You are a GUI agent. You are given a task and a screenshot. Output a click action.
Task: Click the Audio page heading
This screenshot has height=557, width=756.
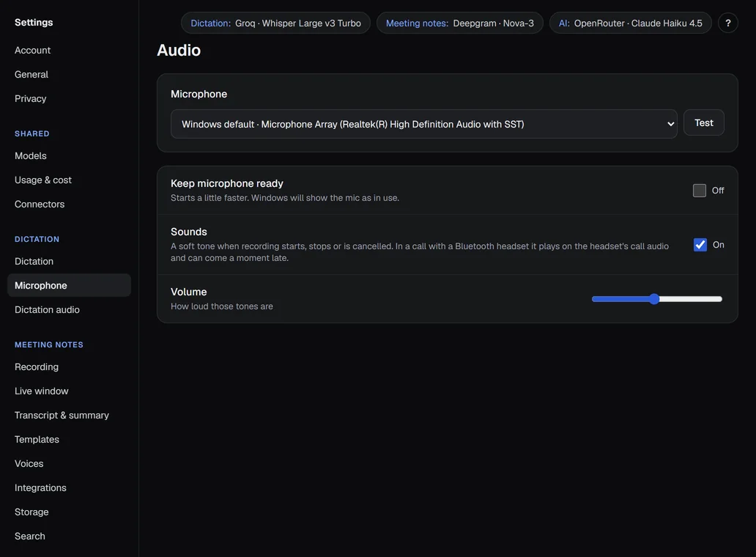click(x=179, y=50)
